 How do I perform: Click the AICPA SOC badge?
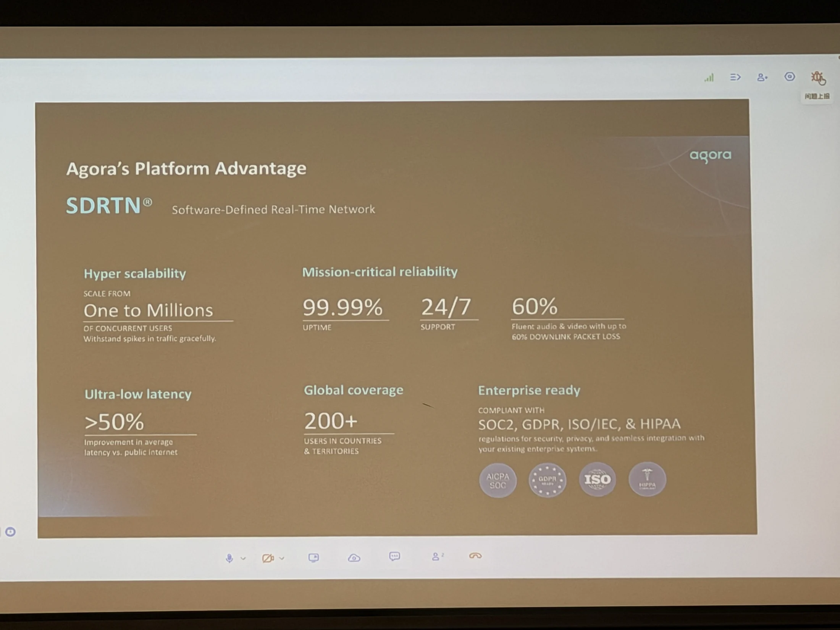498,480
